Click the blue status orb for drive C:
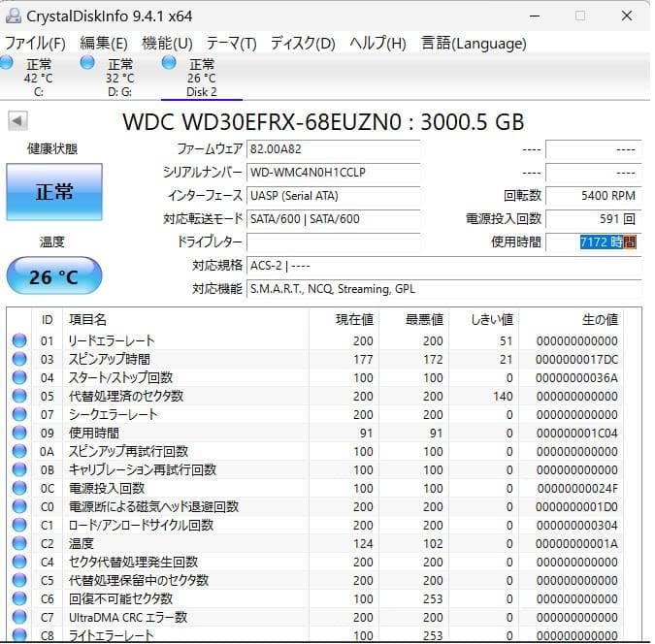Viewport: 655px width, 644px height. click(x=6, y=63)
